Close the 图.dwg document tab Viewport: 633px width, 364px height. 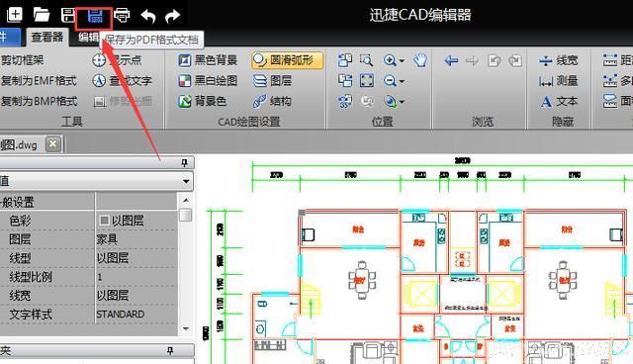(53, 144)
